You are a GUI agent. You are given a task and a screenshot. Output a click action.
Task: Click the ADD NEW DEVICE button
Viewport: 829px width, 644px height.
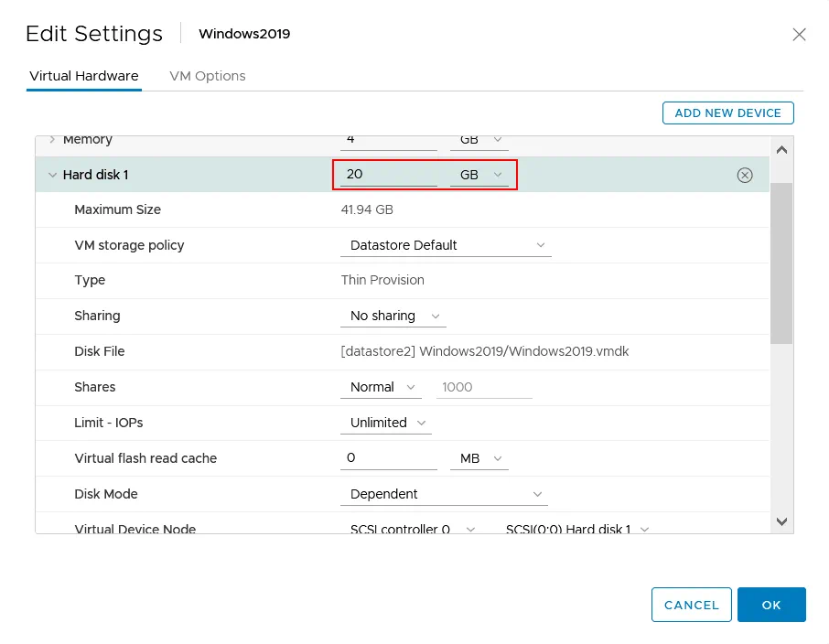click(727, 113)
